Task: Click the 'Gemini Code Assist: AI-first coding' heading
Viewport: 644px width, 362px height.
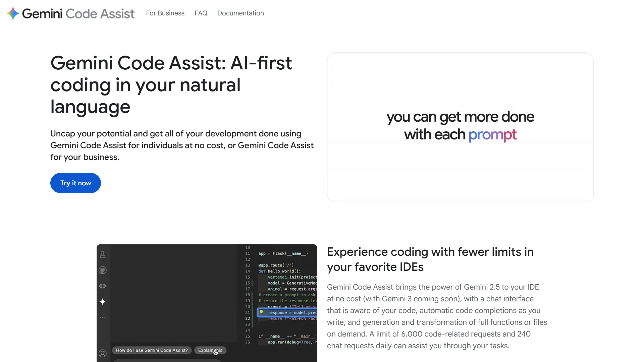Action: (171, 85)
